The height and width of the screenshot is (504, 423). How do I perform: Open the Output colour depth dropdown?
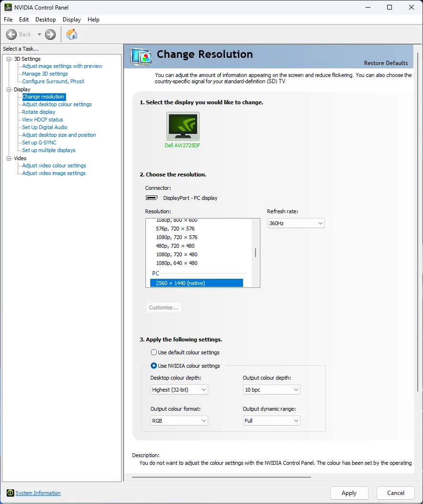click(271, 390)
